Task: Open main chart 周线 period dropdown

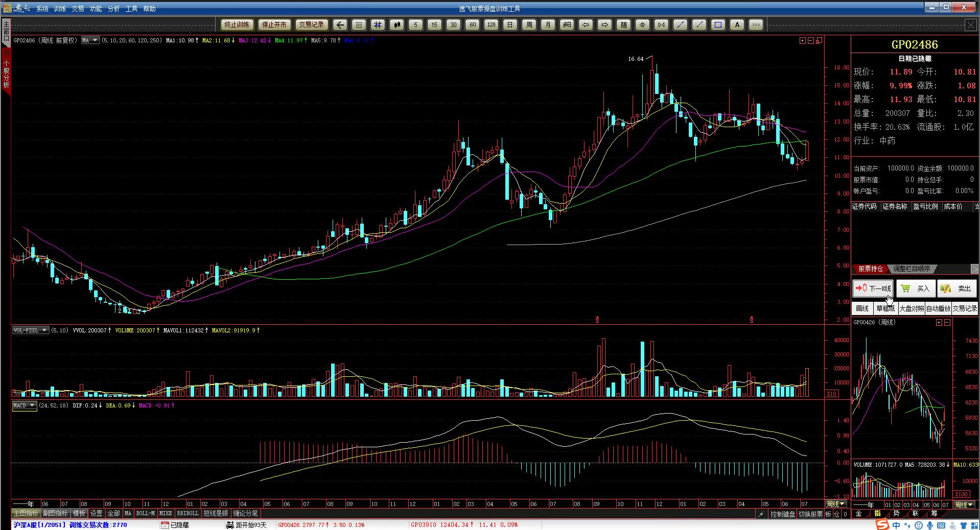Action: pyautogui.click(x=836, y=504)
